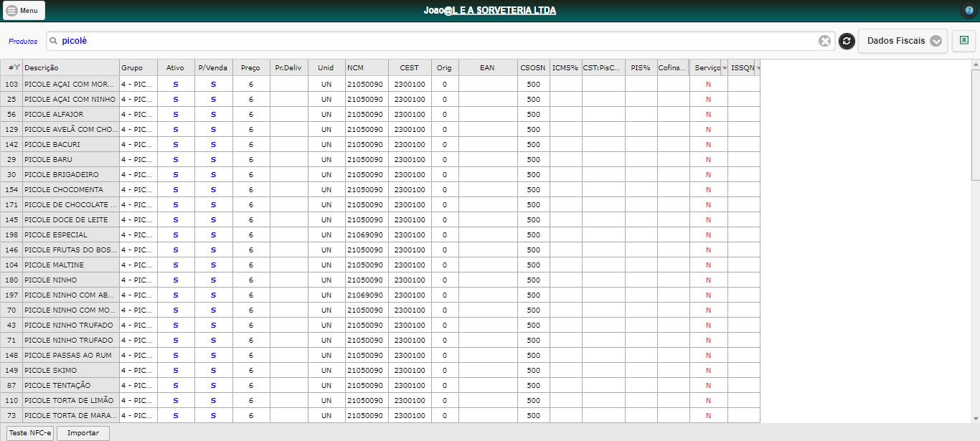Click the Unid cell for PICOLE BACURI

click(326, 144)
